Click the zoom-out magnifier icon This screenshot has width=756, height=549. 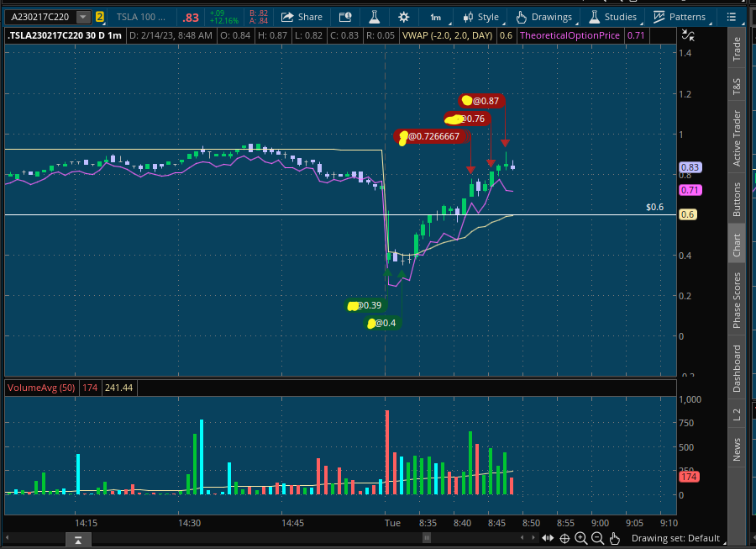click(x=597, y=538)
